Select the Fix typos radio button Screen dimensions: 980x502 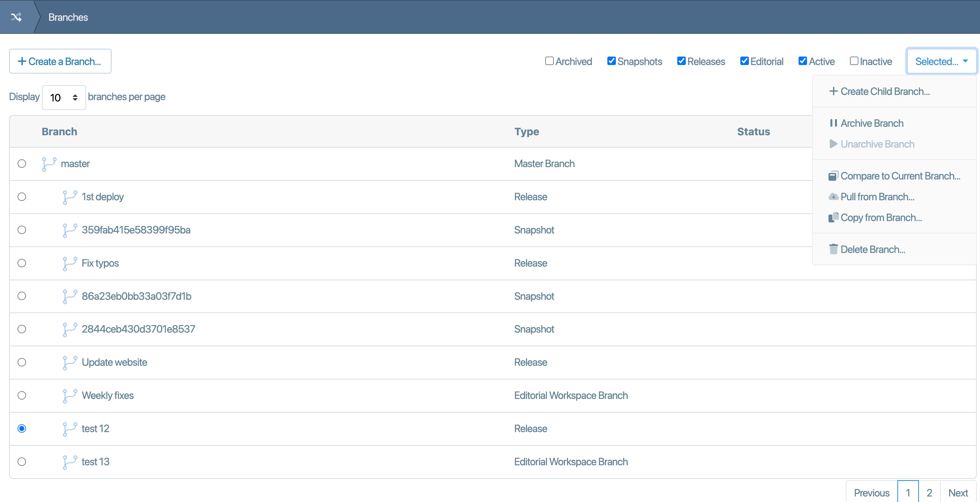point(22,263)
